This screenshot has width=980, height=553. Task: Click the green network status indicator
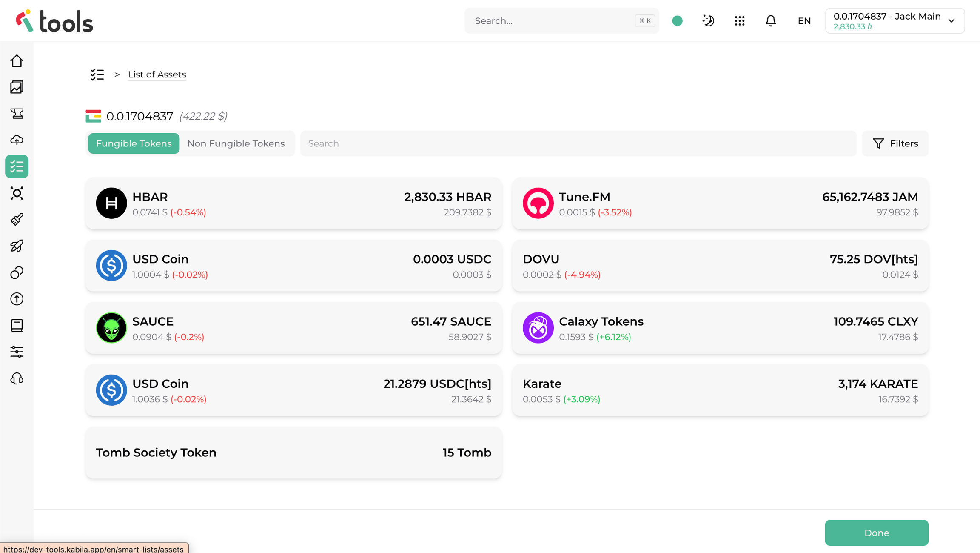pos(678,21)
